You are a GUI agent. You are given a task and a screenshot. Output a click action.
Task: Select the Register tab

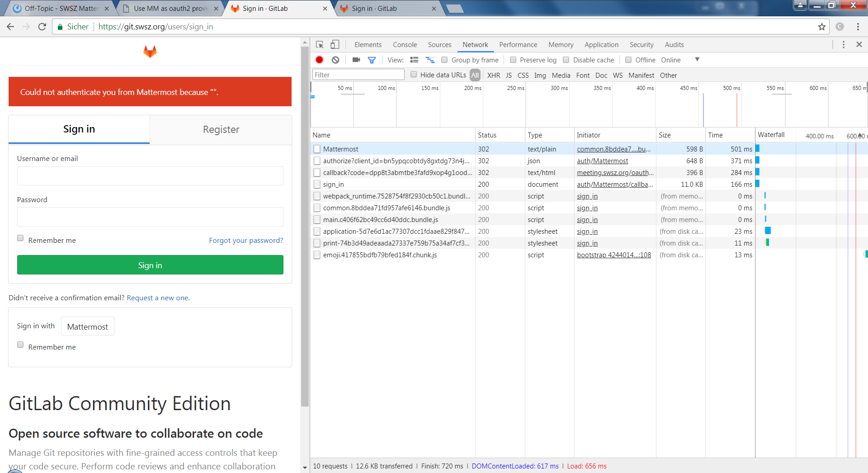click(221, 129)
